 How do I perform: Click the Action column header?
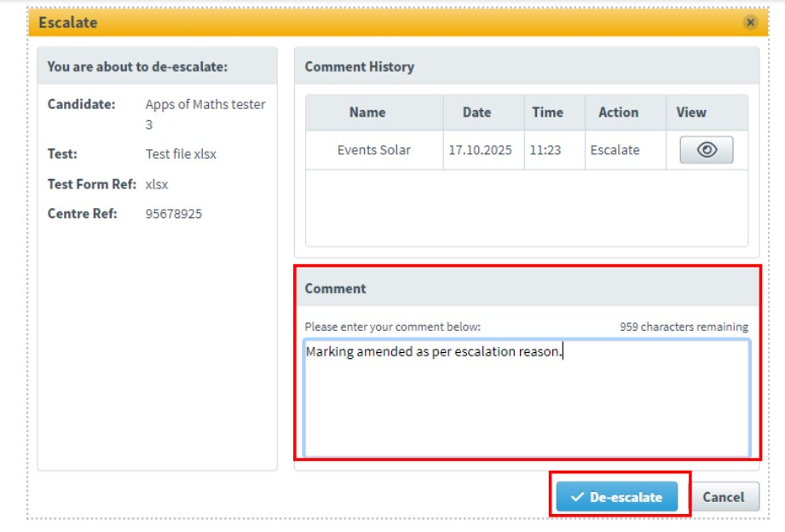pyautogui.click(x=618, y=113)
